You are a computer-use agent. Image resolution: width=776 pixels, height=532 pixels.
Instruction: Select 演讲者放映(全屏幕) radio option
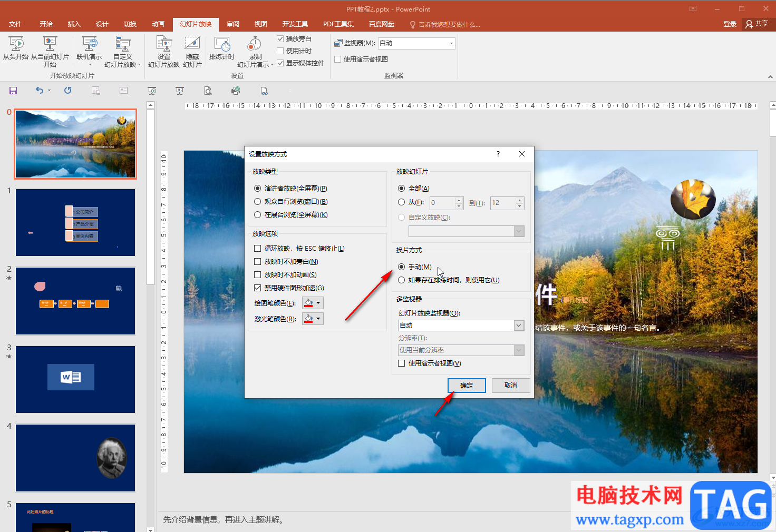pos(258,189)
